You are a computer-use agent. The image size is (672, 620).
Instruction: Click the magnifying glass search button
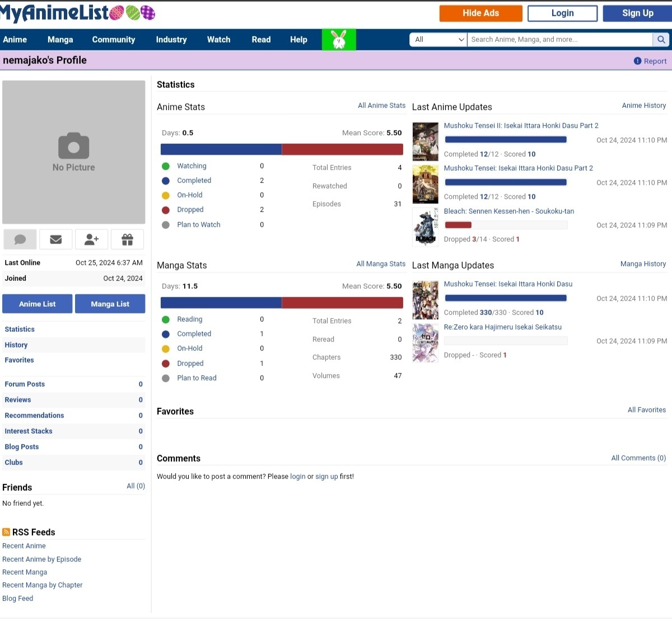pos(661,40)
